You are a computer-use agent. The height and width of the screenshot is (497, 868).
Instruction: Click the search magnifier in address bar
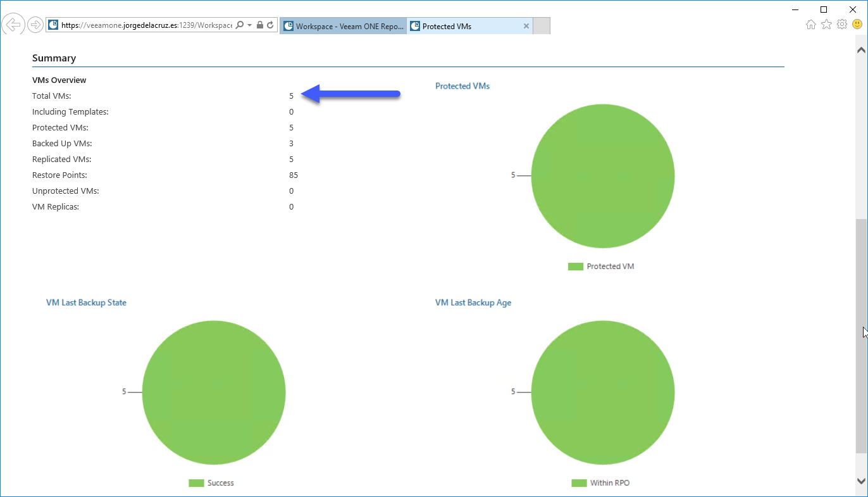click(240, 25)
